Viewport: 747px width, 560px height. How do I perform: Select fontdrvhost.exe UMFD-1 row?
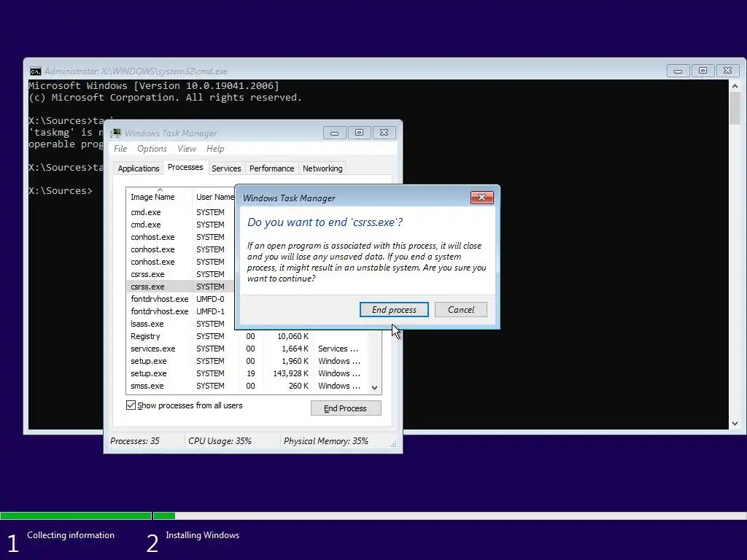point(181,311)
